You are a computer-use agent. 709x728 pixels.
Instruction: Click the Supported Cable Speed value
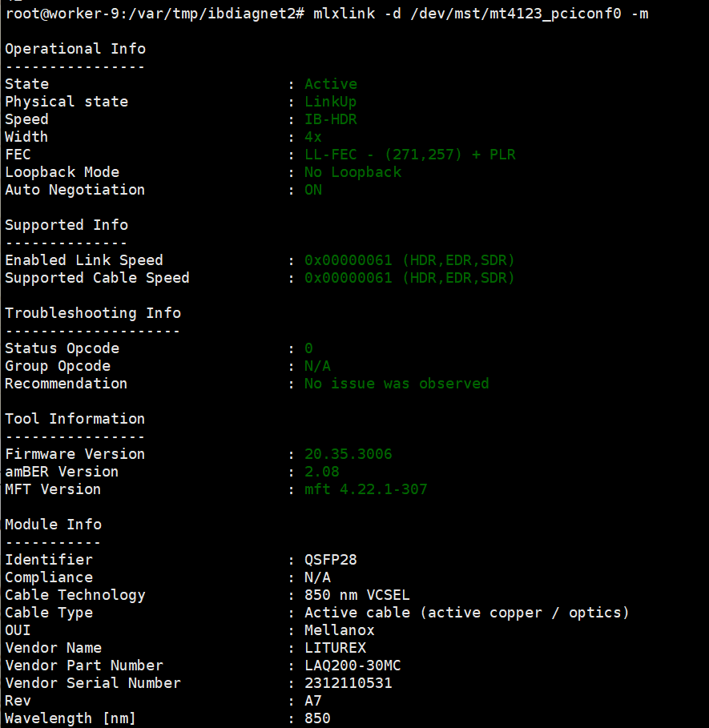(409, 278)
